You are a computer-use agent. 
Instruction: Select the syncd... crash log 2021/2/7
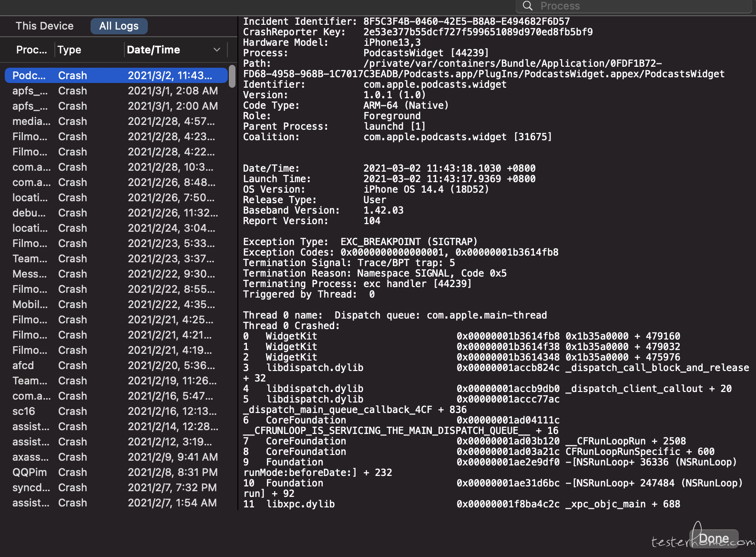(116, 487)
